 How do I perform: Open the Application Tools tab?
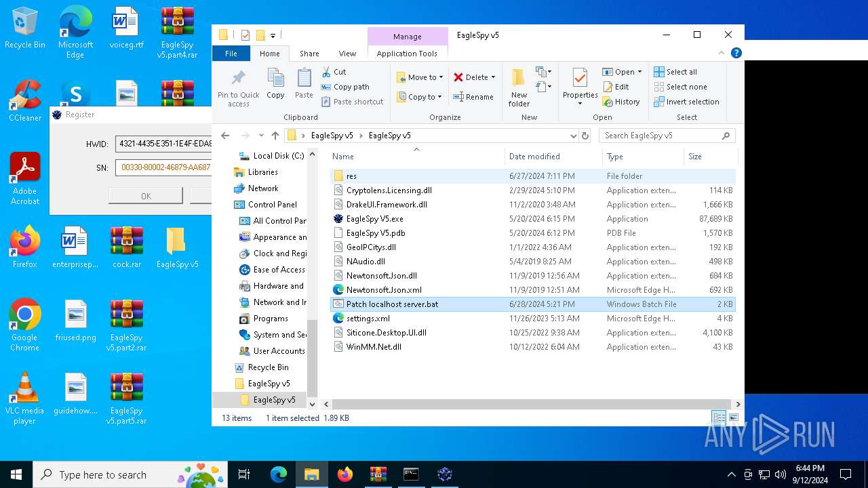coord(407,54)
